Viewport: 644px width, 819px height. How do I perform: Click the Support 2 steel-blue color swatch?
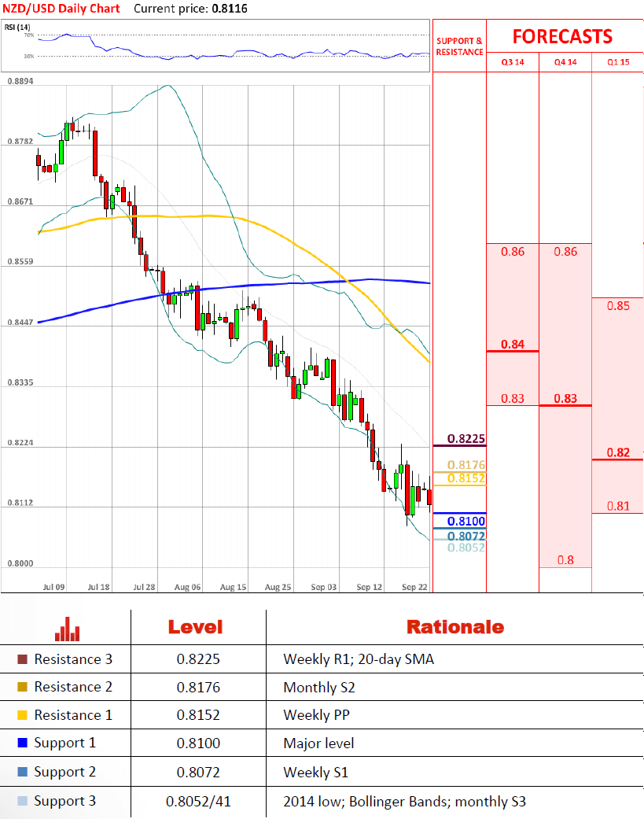click(x=22, y=772)
